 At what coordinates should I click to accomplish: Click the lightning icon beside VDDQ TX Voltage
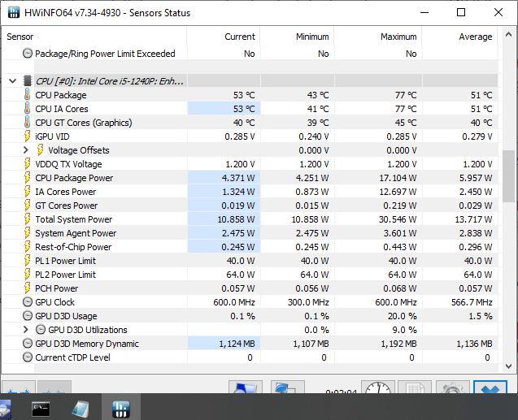[x=28, y=164]
